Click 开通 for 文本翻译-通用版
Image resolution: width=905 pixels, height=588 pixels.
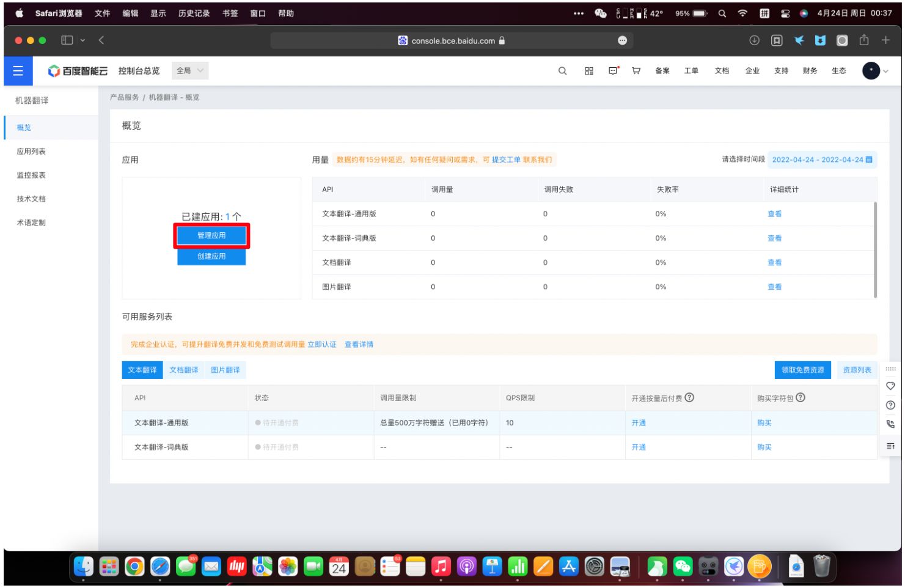(639, 423)
